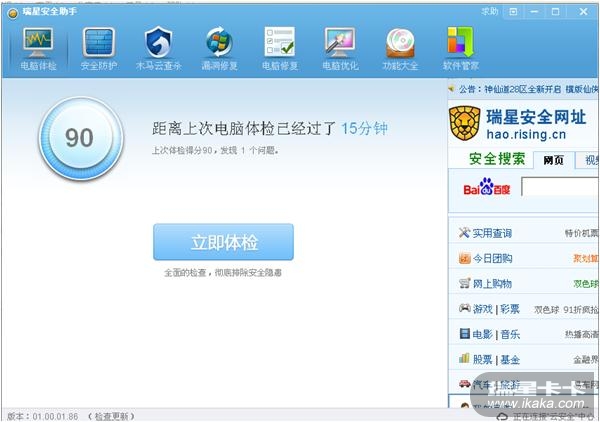Screen dimensions: 600x422
Task: Click the 特价机票 link
Action: pos(581,233)
